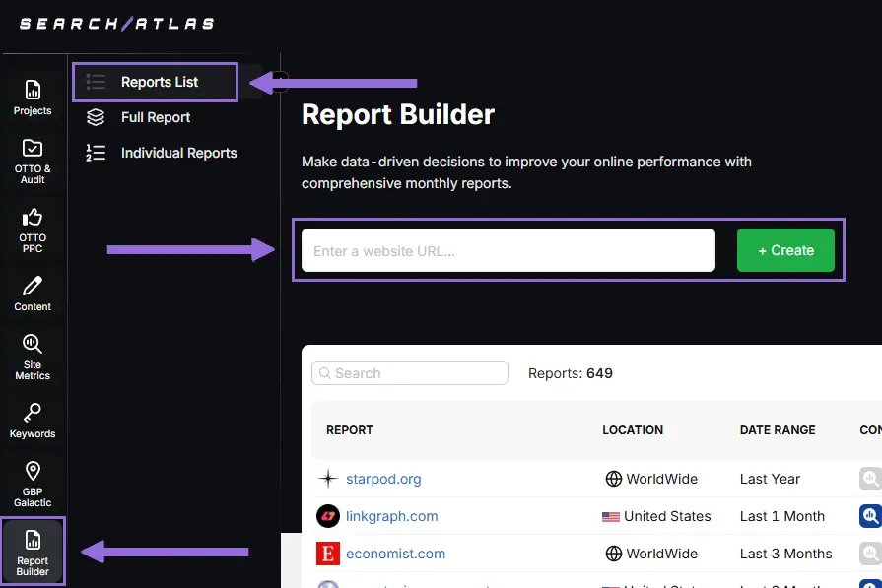Click the numbered list icon beside Individual Reports
The image size is (882, 588).
click(x=96, y=153)
